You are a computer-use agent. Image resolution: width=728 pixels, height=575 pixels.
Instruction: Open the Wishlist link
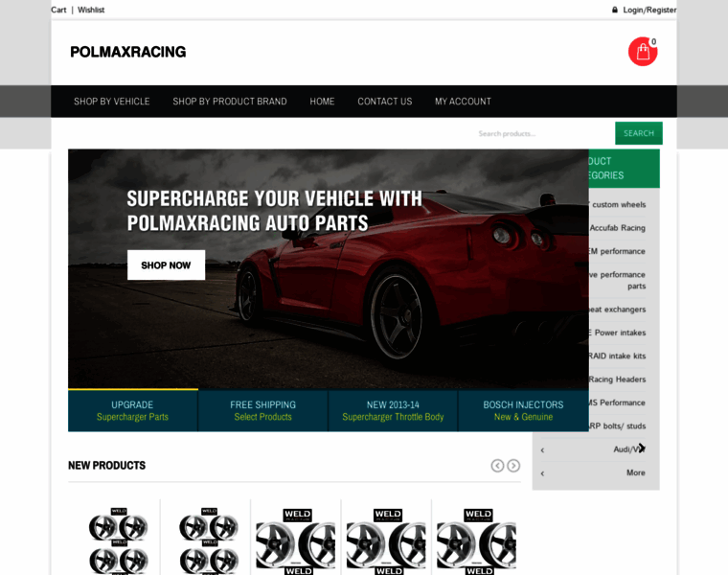pyautogui.click(x=91, y=10)
